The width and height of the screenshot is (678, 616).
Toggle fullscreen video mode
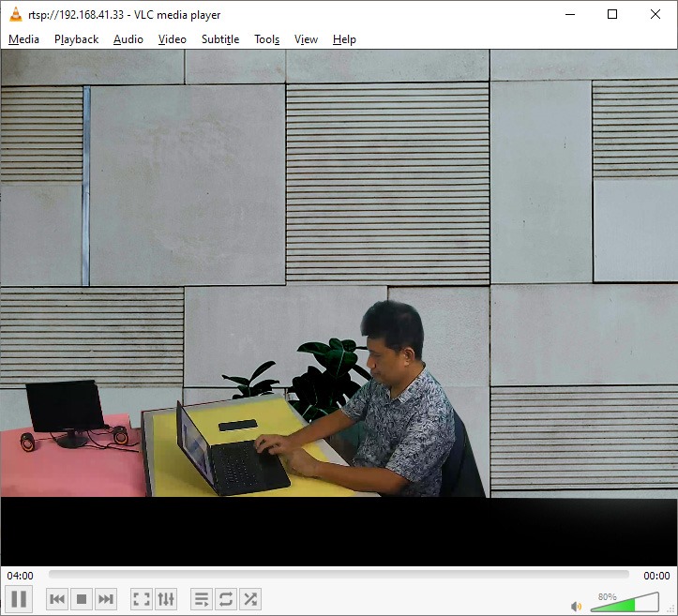coord(141,599)
